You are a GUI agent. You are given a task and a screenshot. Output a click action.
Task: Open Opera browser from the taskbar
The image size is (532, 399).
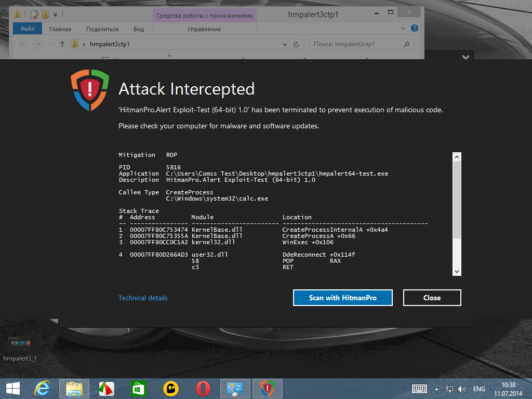pos(203,388)
